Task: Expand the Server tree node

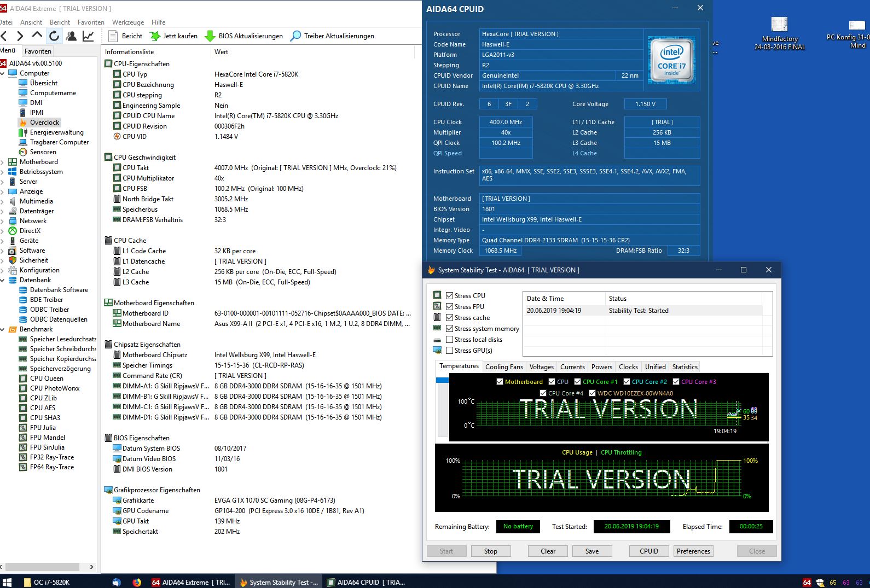Action: coord(3,182)
